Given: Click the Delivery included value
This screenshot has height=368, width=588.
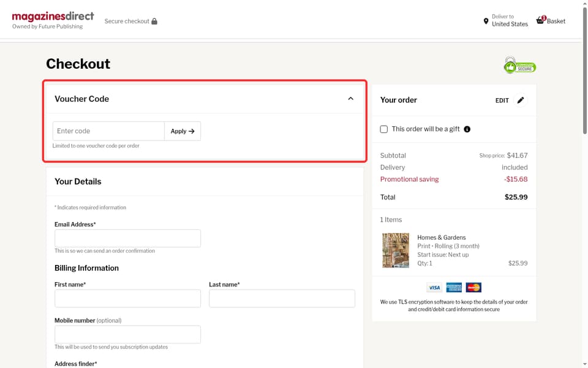Looking at the screenshot, I should (x=514, y=167).
